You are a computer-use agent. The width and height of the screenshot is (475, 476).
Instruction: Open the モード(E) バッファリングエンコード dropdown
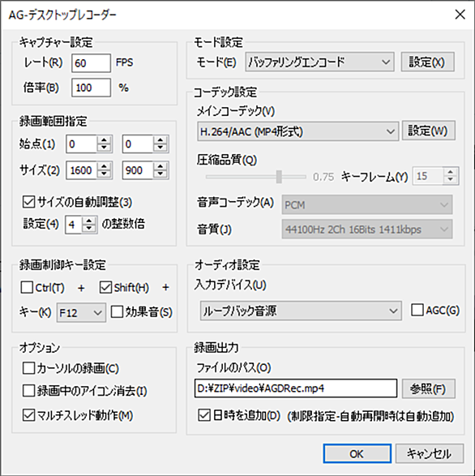[319, 62]
